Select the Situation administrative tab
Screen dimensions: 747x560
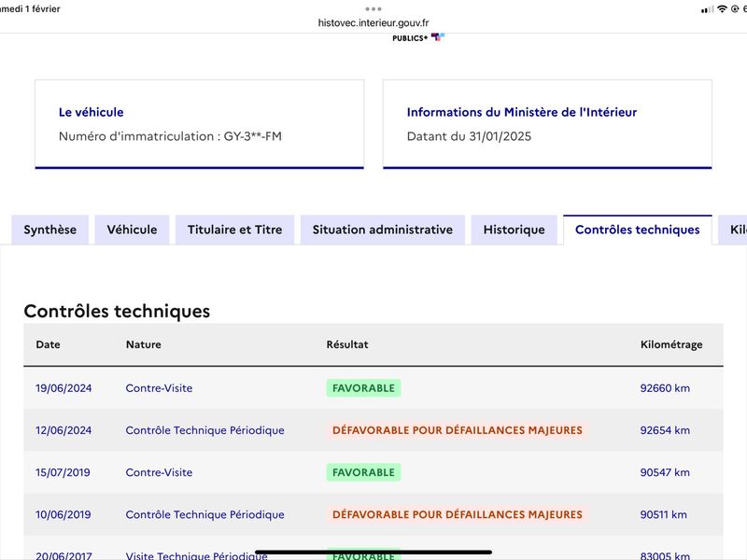point(383,230)
